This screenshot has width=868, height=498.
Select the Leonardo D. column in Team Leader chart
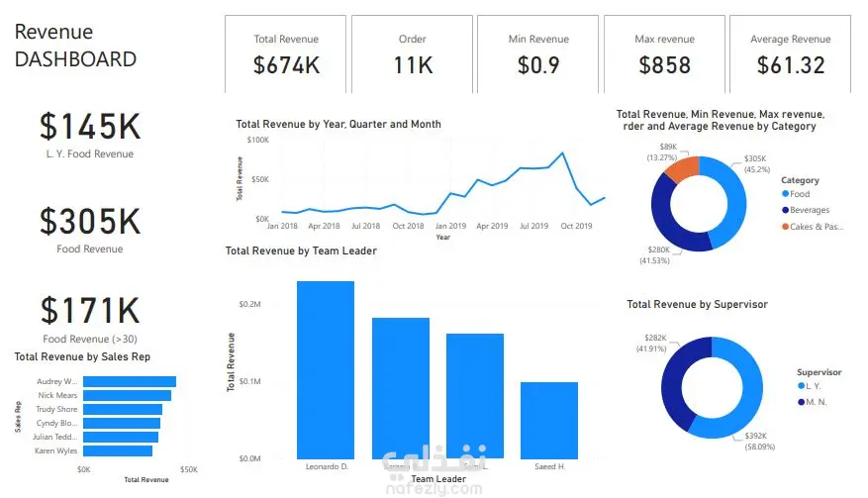(326, 370)
